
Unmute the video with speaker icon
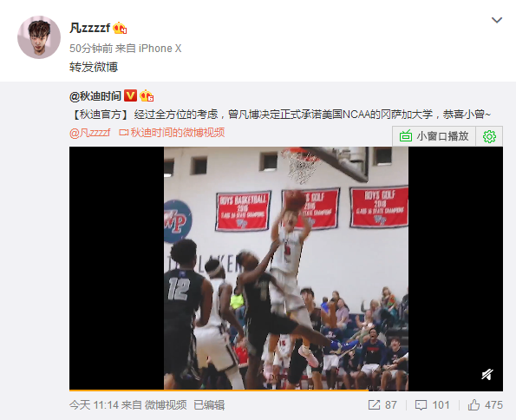pyautogui.click(x=487, y=374)
